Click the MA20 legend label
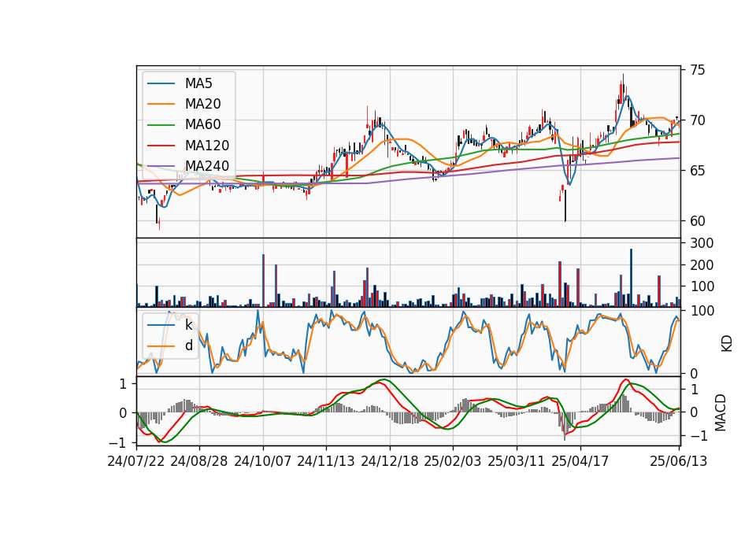 click(x=202, y=104)
